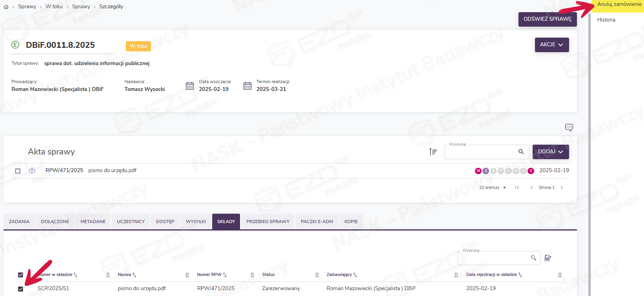The width and height of the screenshot is (644, 296).
Task: Click the document icon beside RPW/471/2025
Action: point(32,171)
